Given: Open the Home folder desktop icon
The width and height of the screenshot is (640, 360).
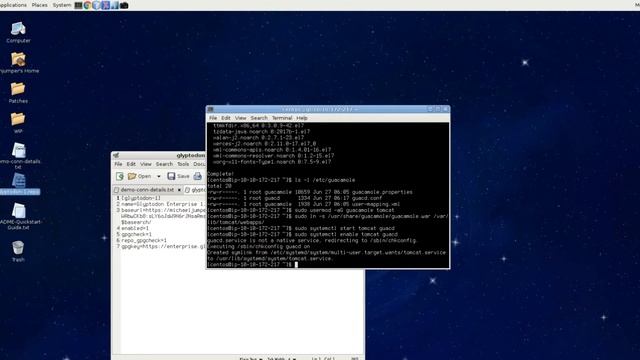Looking at the screenshot, I should tap(18, 62).
